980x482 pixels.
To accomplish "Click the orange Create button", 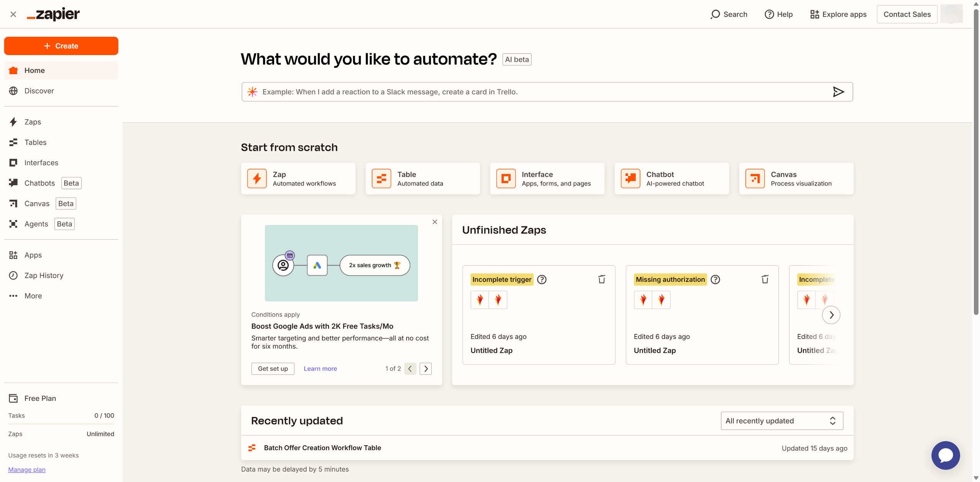I will point(61,46).
